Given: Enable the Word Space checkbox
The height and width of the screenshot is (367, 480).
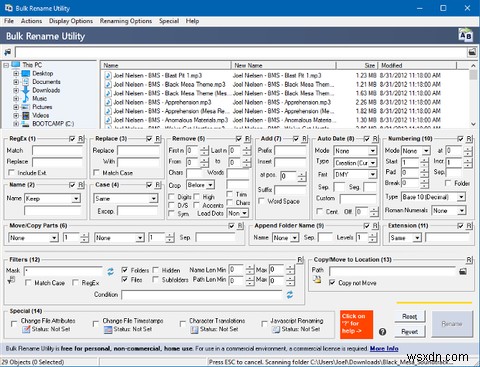Looking at the screenshot, I should (x=261, y=201).
